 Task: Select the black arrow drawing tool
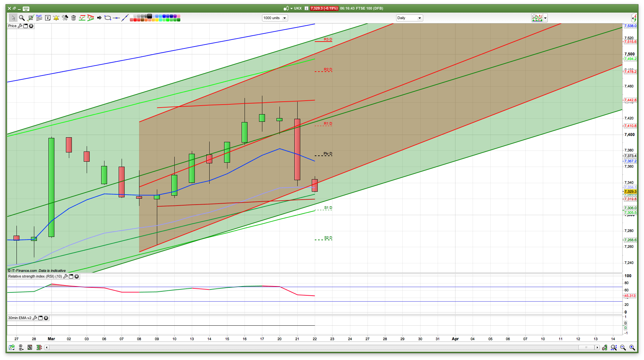[x=99, y=18]
